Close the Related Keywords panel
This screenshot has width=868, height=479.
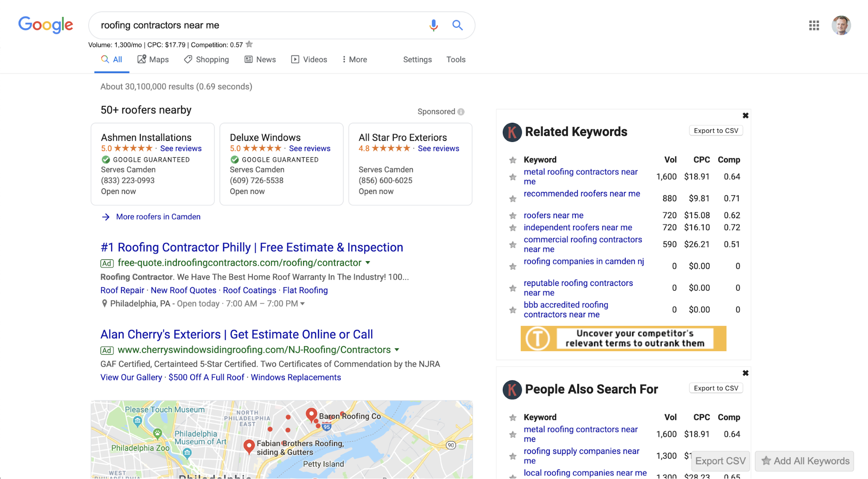tap(745, 115)
